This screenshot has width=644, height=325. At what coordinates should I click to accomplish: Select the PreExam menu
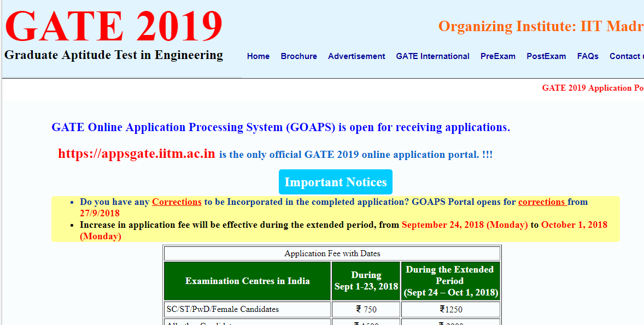498,56
